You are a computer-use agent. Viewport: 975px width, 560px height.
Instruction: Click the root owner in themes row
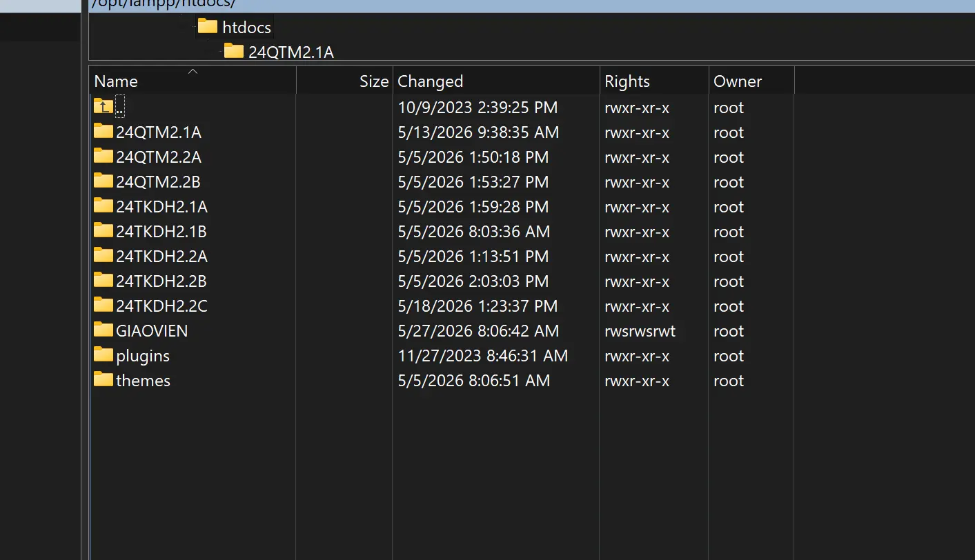(x=729, y=381)
